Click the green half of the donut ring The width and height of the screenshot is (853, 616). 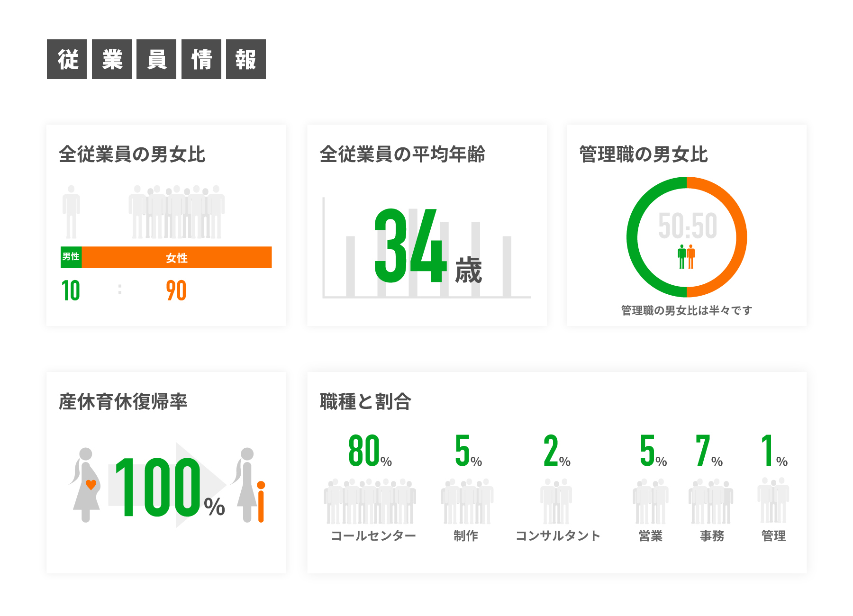[632, 237]
